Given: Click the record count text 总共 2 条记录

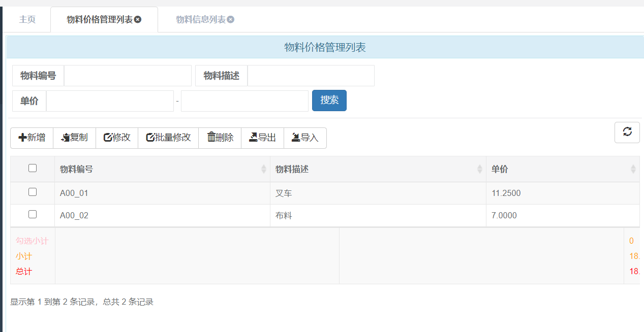Looking at the screenshot, I should [x=128, y=302].
